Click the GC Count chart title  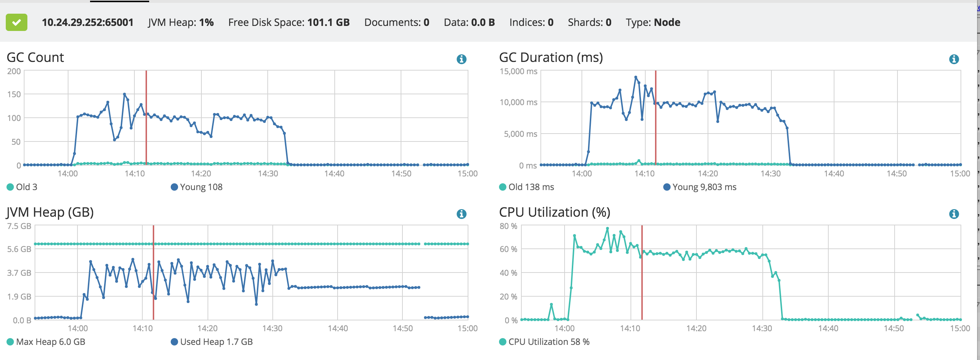[x=35, y=57]
